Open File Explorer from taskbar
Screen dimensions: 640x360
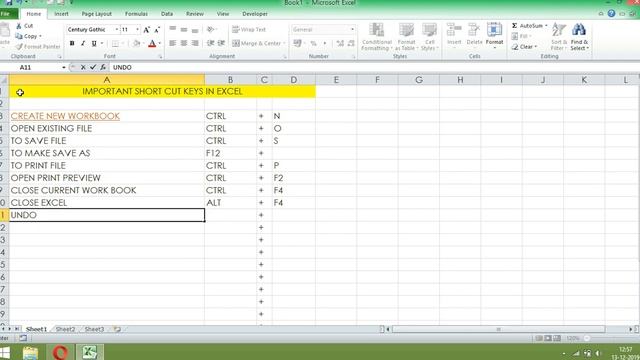tap(30, 352)
